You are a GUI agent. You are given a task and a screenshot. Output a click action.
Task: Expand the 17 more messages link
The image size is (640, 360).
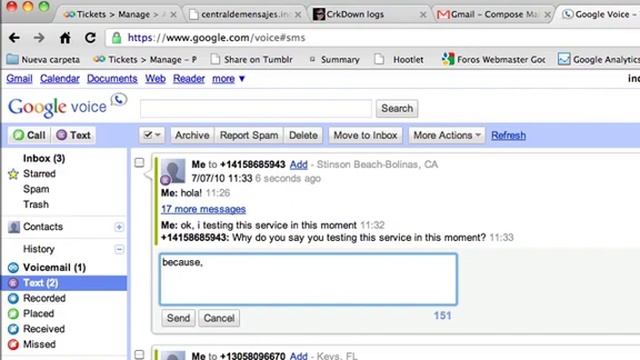203,209
